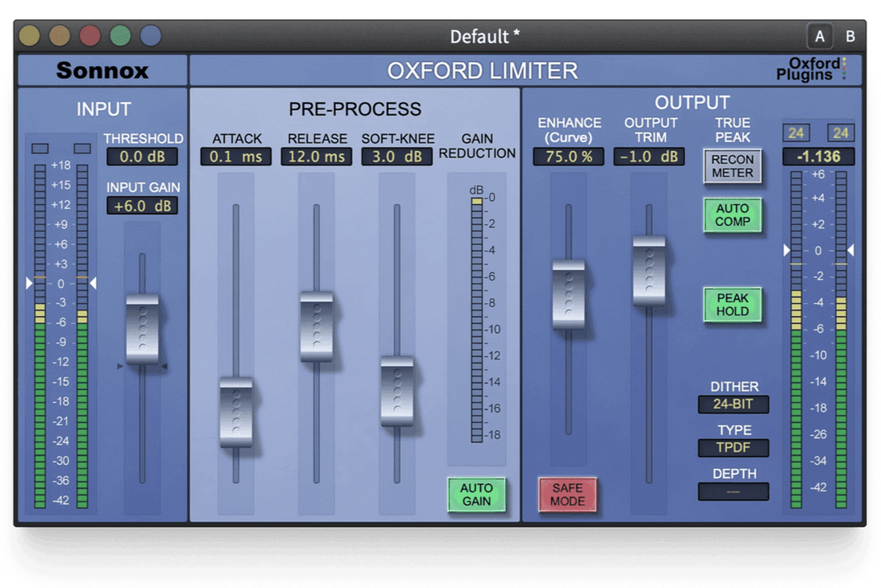The width and height of the screenshot is (881, 588).
Task: Click the THRESHOLD field showing 0.0 dB
Action: point(142,157)
